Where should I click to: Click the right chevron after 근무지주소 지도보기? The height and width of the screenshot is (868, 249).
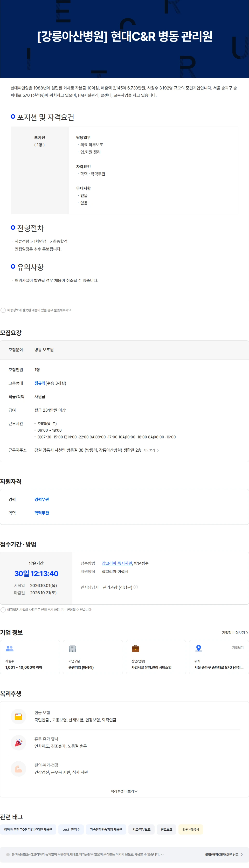158,450
